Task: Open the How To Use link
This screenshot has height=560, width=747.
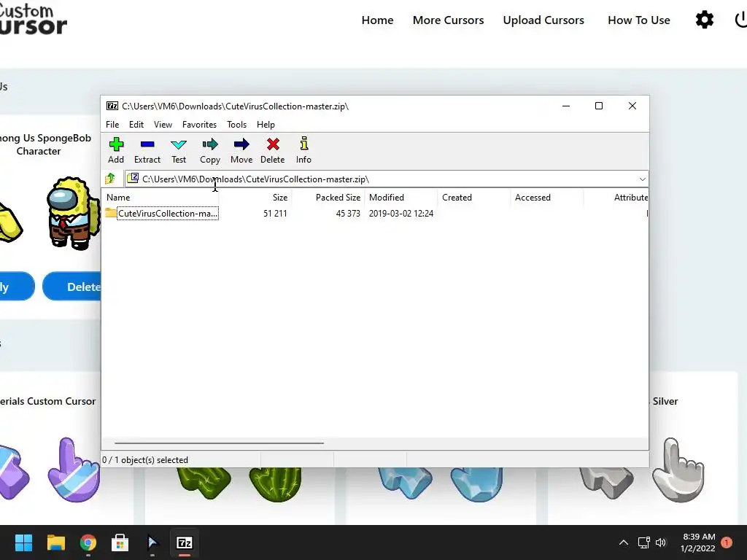Action: click(639, 20)
